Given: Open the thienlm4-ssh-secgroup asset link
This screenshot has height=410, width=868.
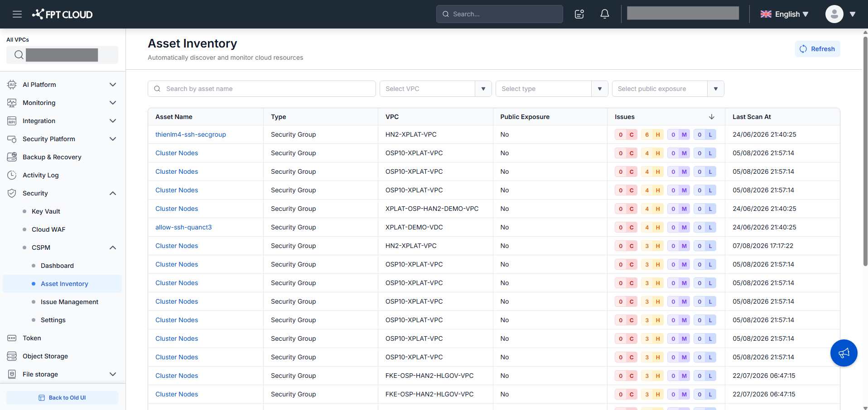Looking at the screenshot, I should click(x=190, y=134).
